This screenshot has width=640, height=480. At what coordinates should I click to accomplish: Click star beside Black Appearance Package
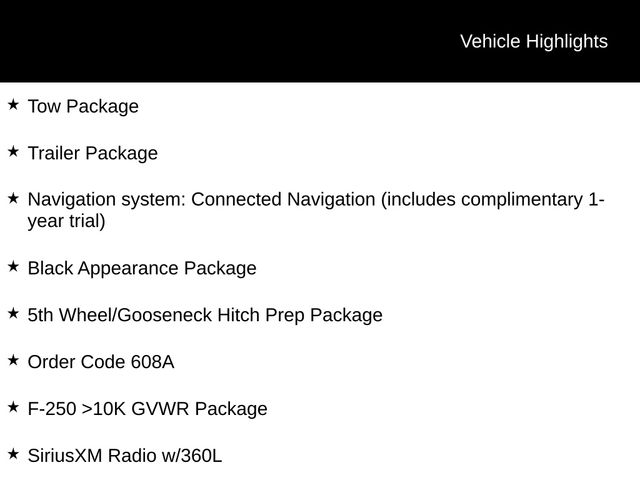[13, 267]
